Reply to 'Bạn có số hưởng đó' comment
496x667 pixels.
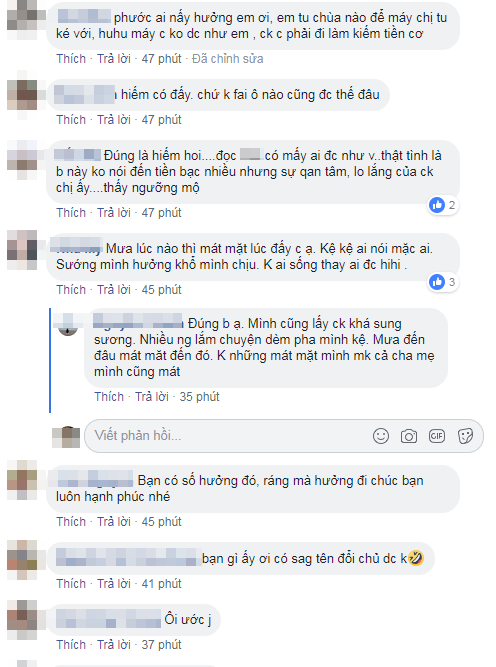coord(114,522)
